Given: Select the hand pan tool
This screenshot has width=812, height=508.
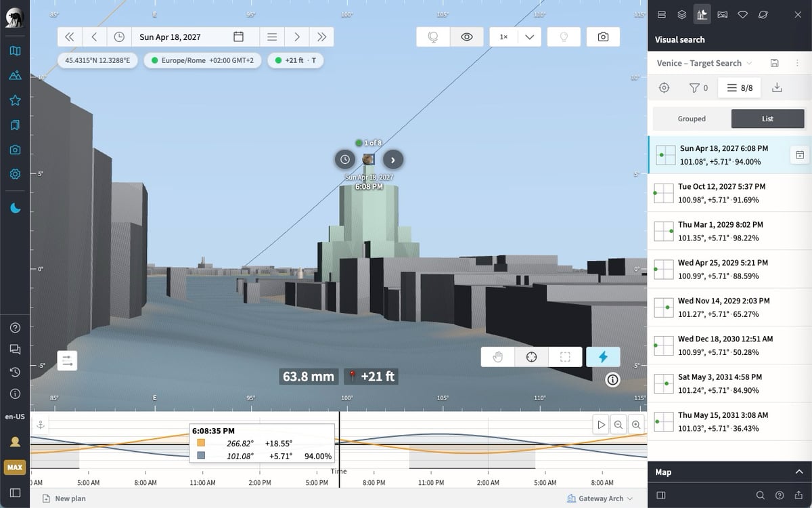Looking at the screenshot, I should [x=498, y=357].
